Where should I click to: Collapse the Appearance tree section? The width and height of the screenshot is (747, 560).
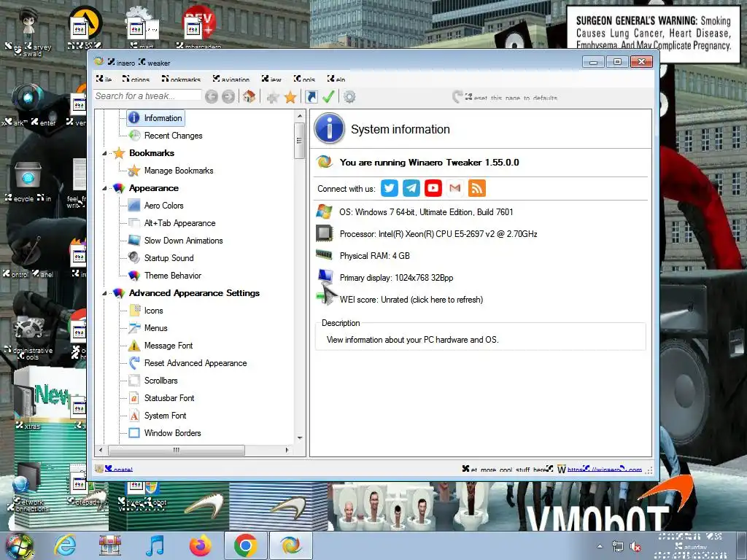(x=104, y=189)
